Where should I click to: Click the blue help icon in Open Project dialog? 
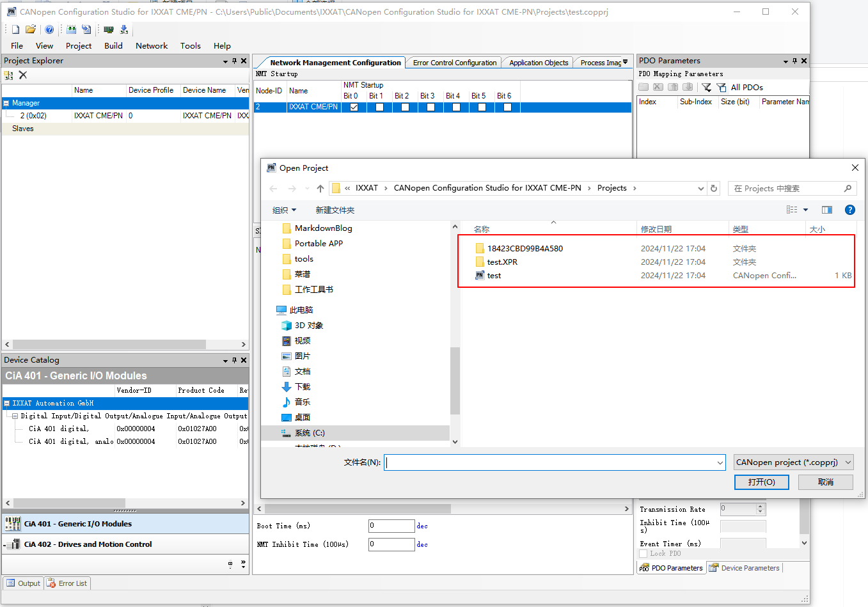tap(850, 210)
